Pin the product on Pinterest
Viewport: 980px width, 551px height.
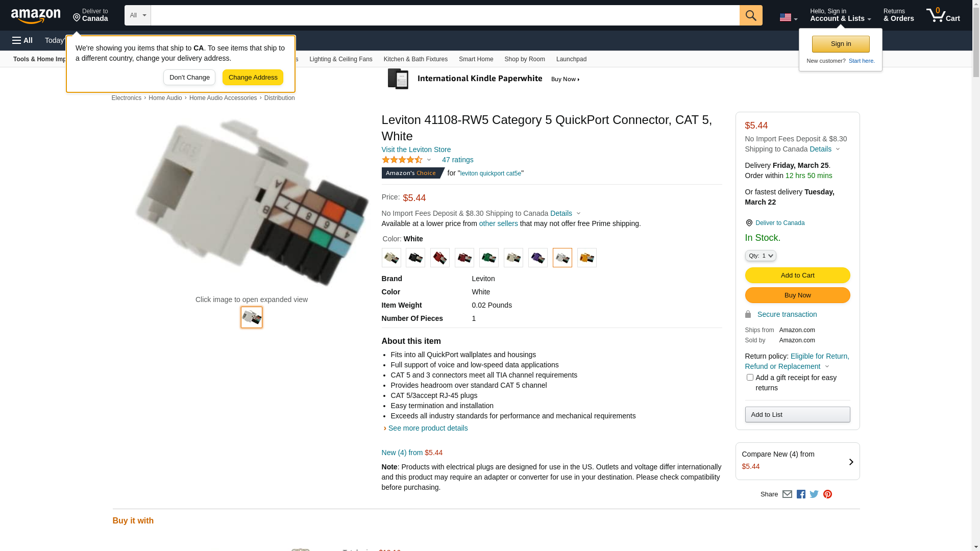pos(827,494)
